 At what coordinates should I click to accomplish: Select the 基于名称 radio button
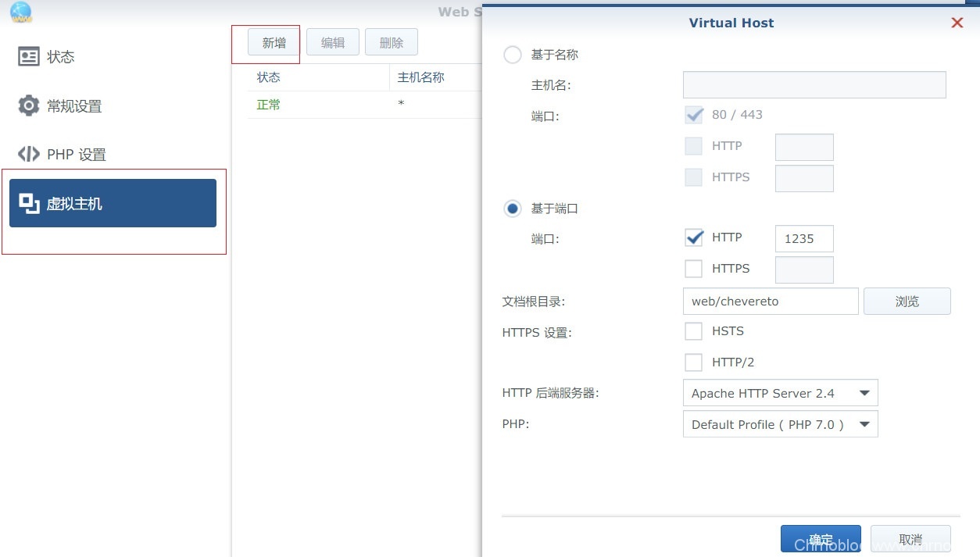coord(513,55)
